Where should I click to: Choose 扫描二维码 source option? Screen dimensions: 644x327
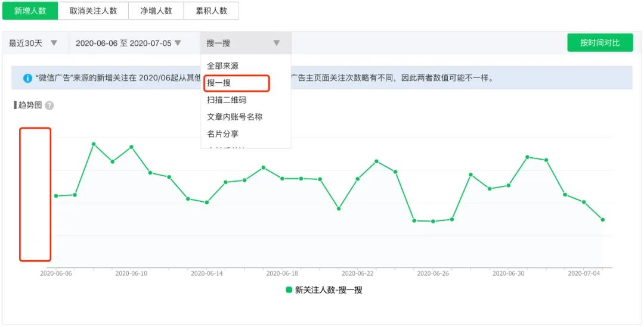227,100
